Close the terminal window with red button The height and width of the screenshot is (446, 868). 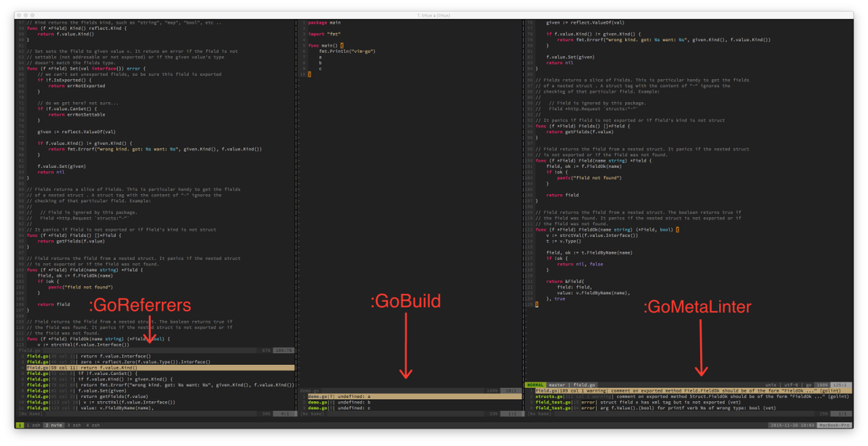18,15
